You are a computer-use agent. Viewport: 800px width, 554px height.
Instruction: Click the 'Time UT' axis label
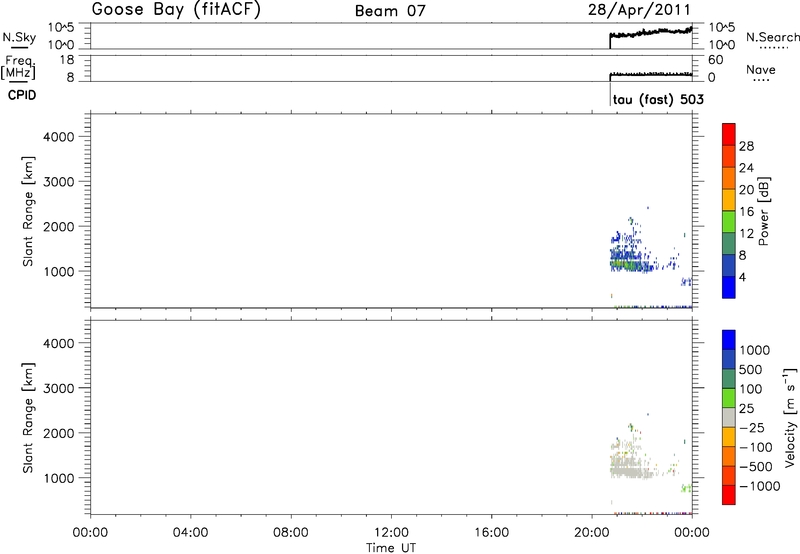pos(391,548)
